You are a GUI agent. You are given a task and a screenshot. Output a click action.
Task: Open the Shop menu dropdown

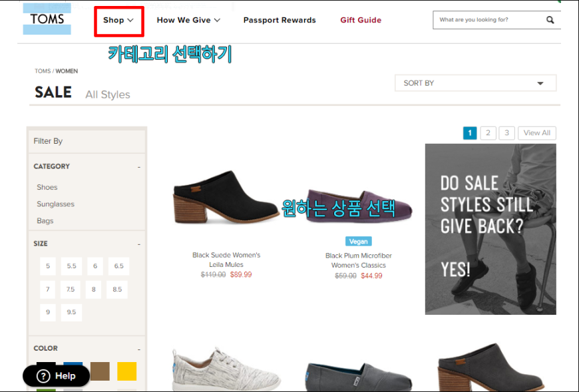(118, 21)
